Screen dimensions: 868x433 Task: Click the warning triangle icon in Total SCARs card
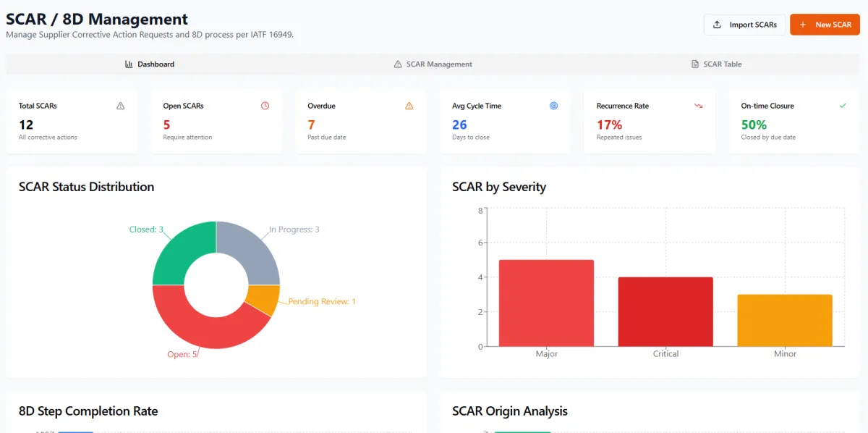121,106
